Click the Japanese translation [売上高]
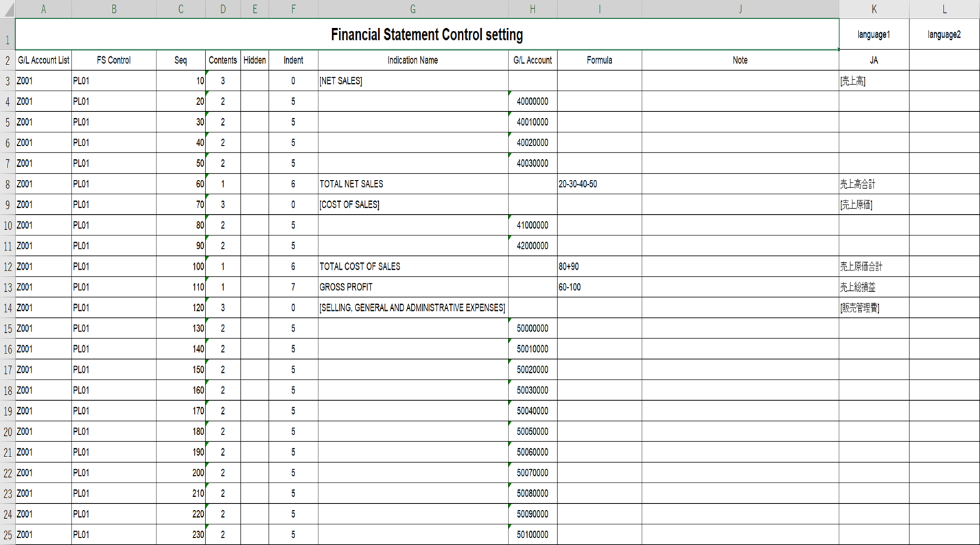The height and width of the screenshot is (545, 980). click(x=874, y=81)
